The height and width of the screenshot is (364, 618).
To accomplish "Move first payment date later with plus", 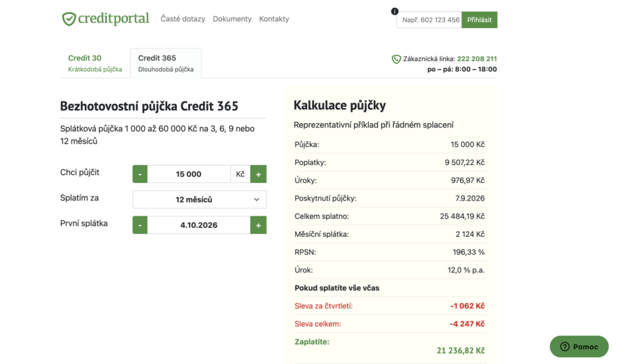I will pos(258,225).
